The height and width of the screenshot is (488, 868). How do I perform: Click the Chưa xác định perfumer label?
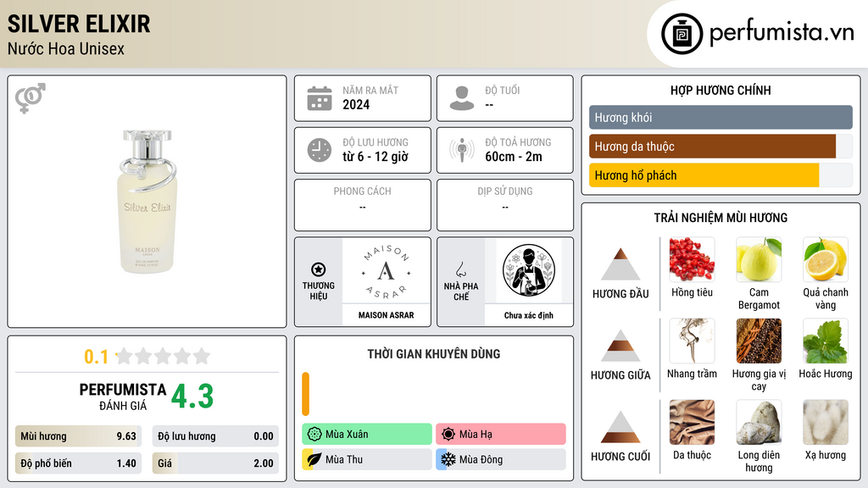tap(529, 315)
